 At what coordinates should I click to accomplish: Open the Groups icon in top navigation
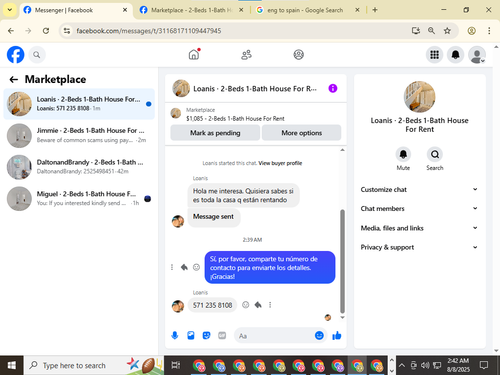298,54
